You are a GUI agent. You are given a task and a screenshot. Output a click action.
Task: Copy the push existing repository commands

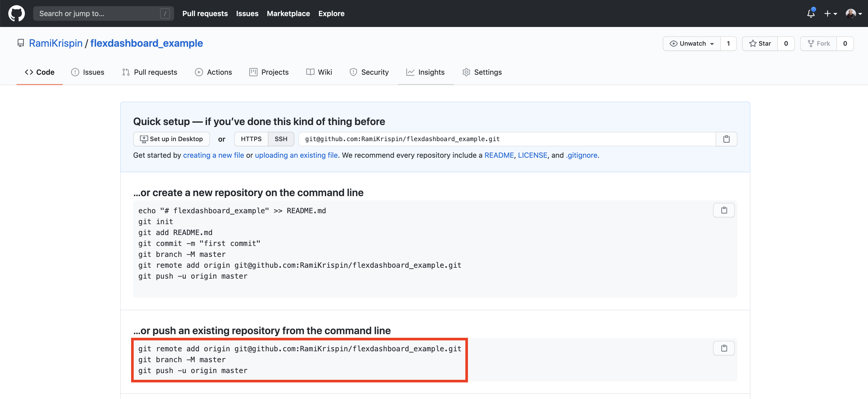(724, 348)
